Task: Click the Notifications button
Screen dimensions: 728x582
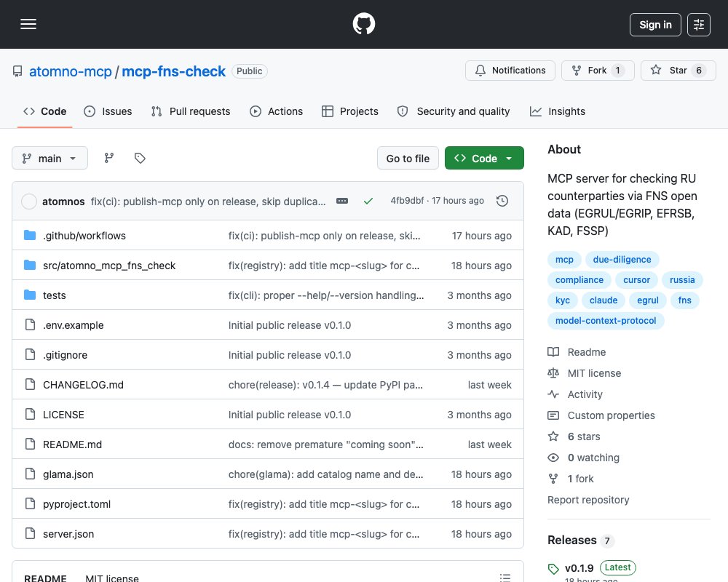Action: [510, 71]
